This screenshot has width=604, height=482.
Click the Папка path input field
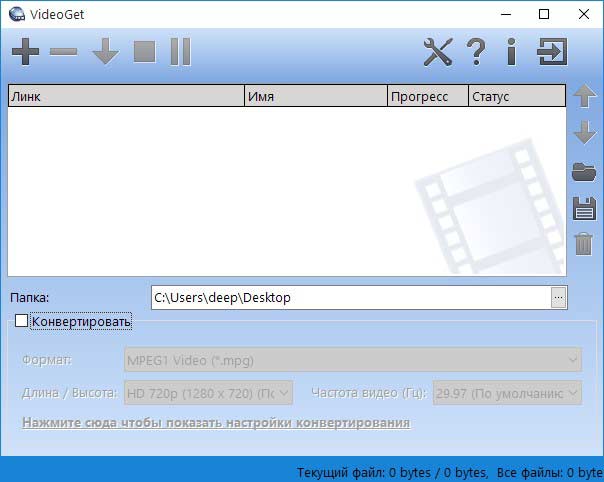(x=351, y=297)
